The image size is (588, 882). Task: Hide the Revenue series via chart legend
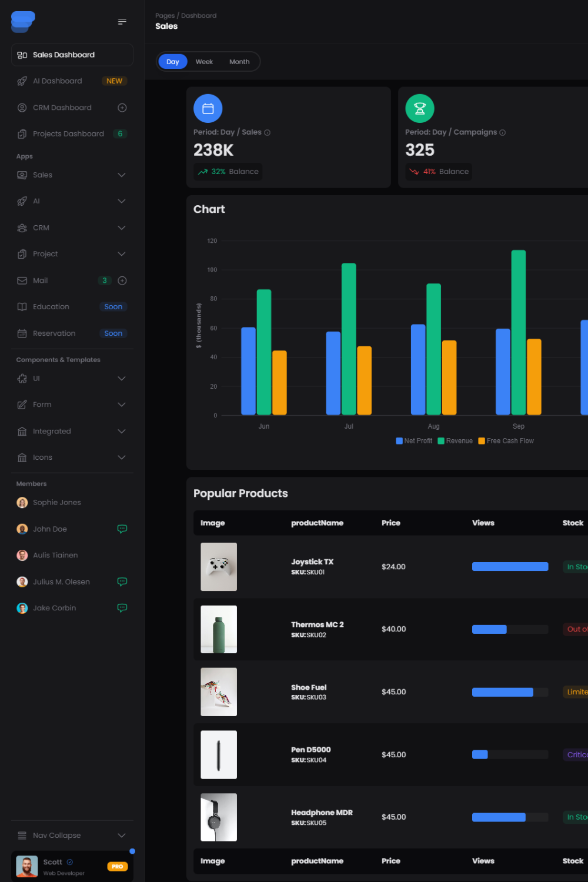coord(455,440)
